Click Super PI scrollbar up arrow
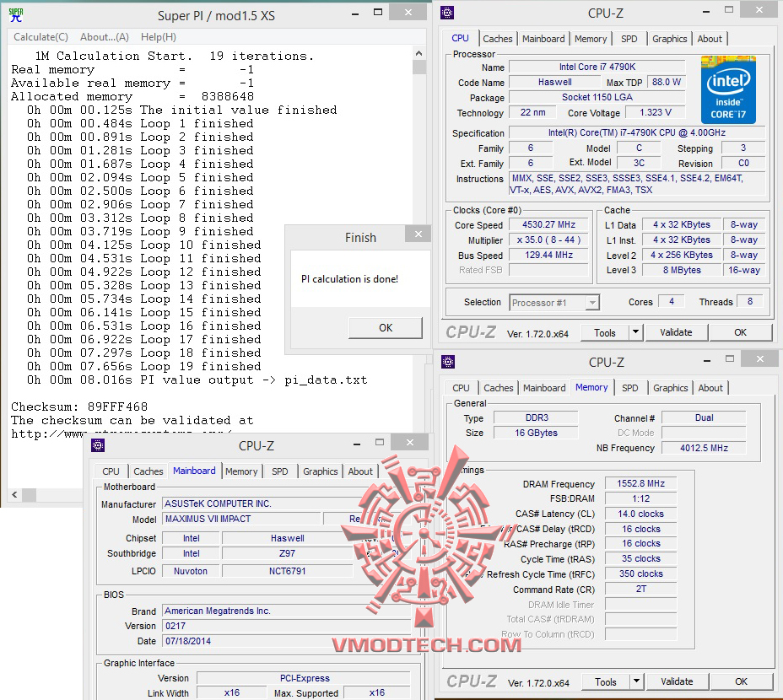The width and height of the screenshot is (783, 700). [419, 53]
